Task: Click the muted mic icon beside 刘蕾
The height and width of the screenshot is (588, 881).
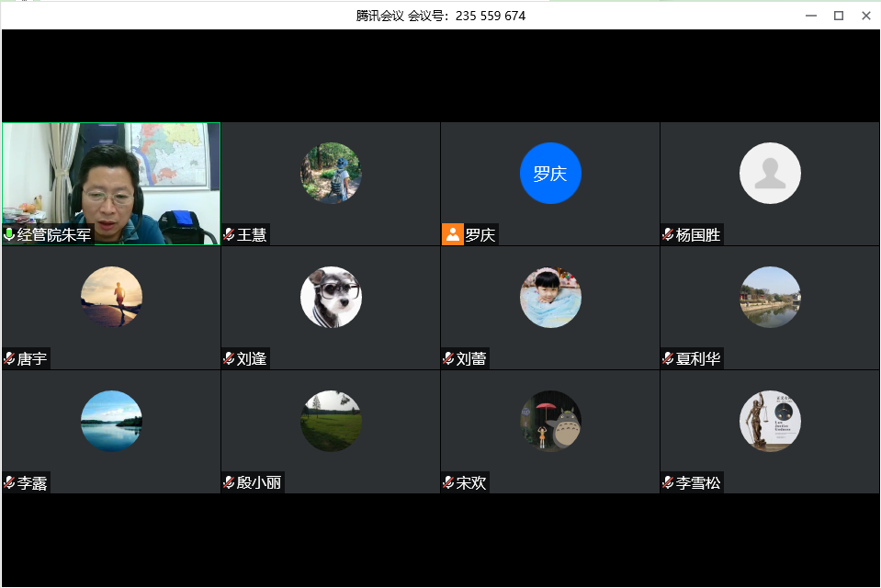Action: [x=448, y=359]
